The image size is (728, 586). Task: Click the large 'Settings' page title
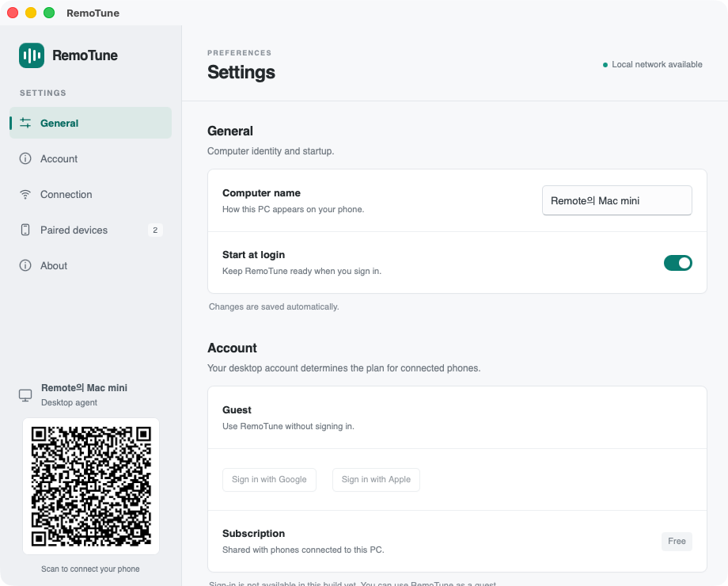(241, 73)
